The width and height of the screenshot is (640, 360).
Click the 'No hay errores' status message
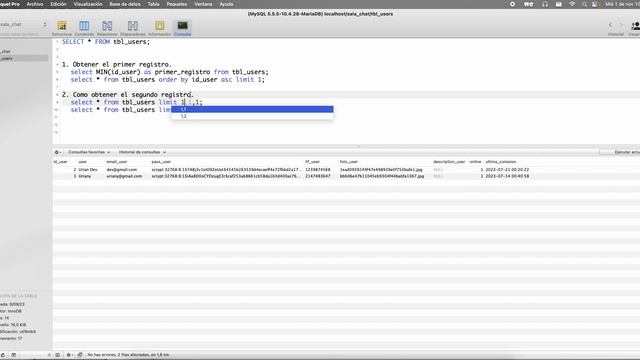click(x=128, y=355)
